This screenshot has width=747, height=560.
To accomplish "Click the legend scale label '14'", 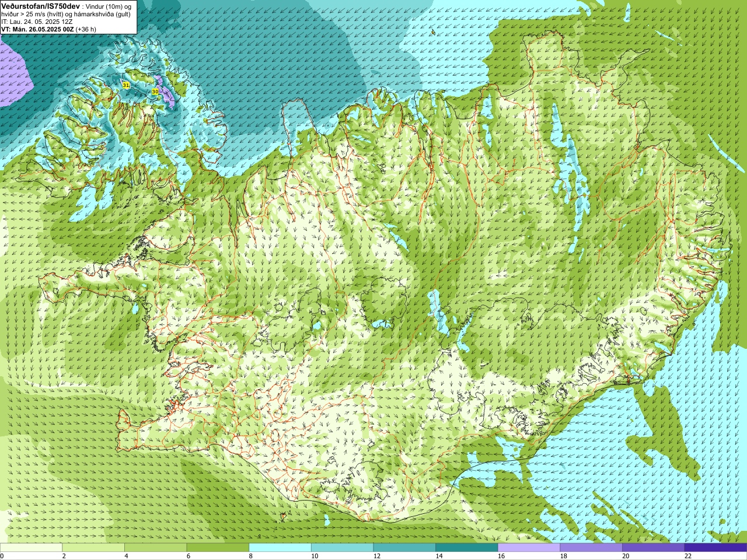I will click(439, 556).
